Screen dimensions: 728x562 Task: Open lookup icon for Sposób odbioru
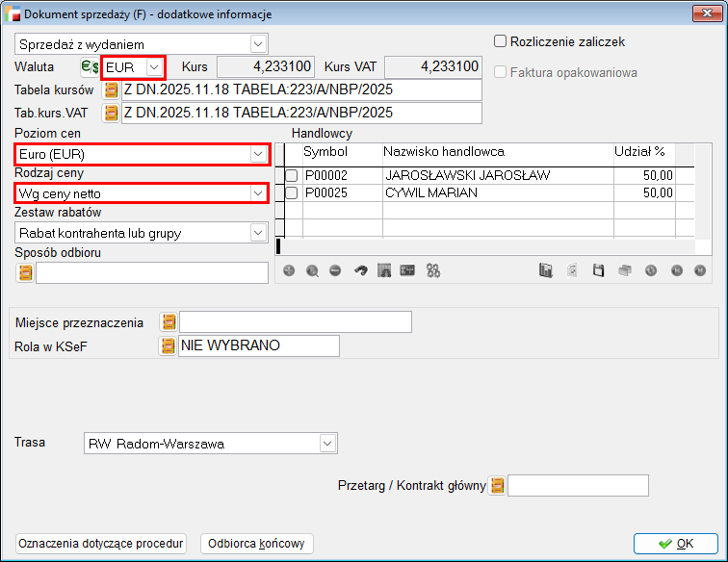pos(25,273)
